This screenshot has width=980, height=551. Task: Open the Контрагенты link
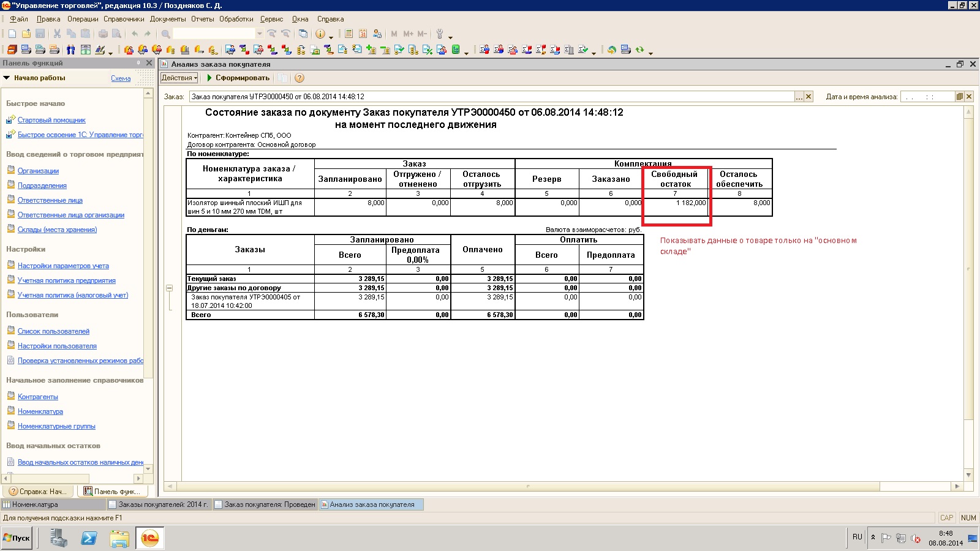tap(37, 397)
